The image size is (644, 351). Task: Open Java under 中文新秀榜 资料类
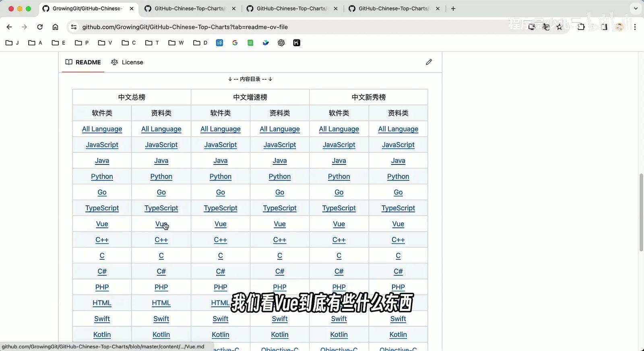point(398,161)
